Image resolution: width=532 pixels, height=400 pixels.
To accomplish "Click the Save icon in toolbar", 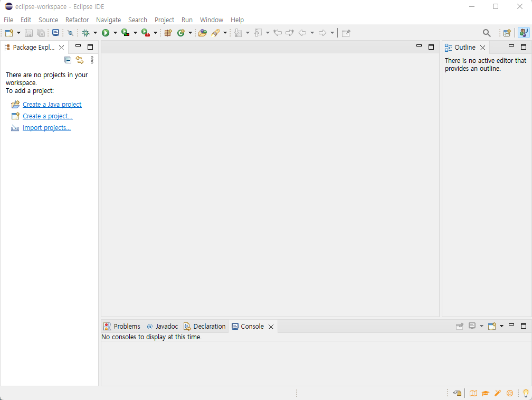I will coord(29,33).
